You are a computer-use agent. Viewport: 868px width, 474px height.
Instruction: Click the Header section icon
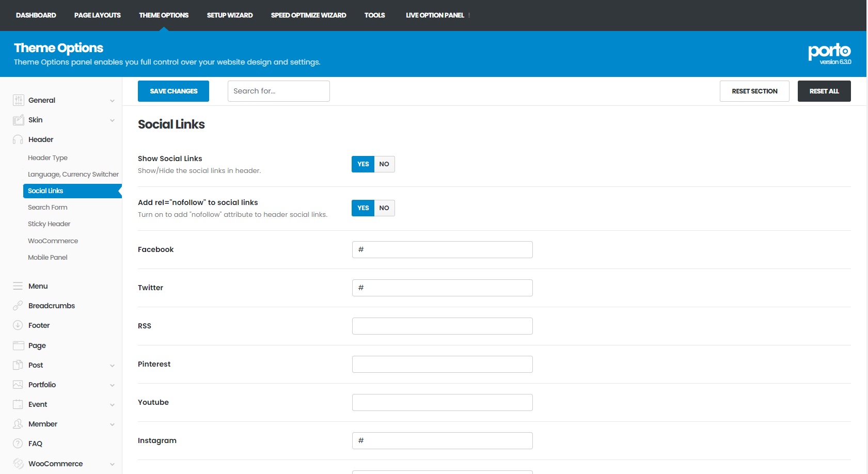tap(18, 139)
